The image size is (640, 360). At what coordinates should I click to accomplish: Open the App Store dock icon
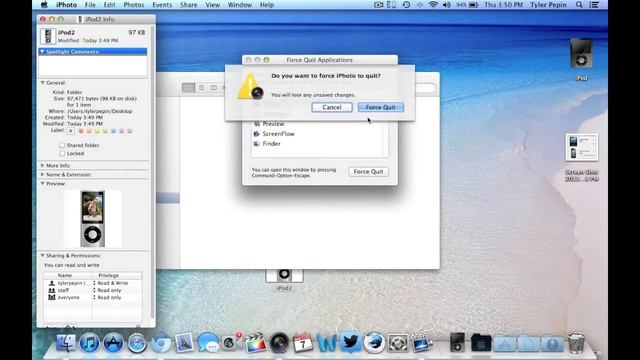tap(113, 342)
